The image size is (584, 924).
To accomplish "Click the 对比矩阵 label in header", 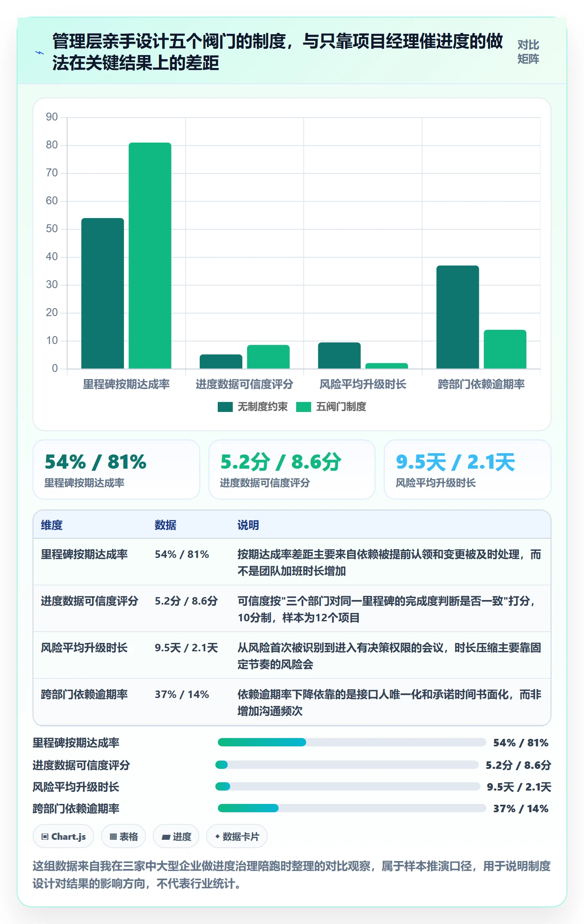I will tap(528, 52).
